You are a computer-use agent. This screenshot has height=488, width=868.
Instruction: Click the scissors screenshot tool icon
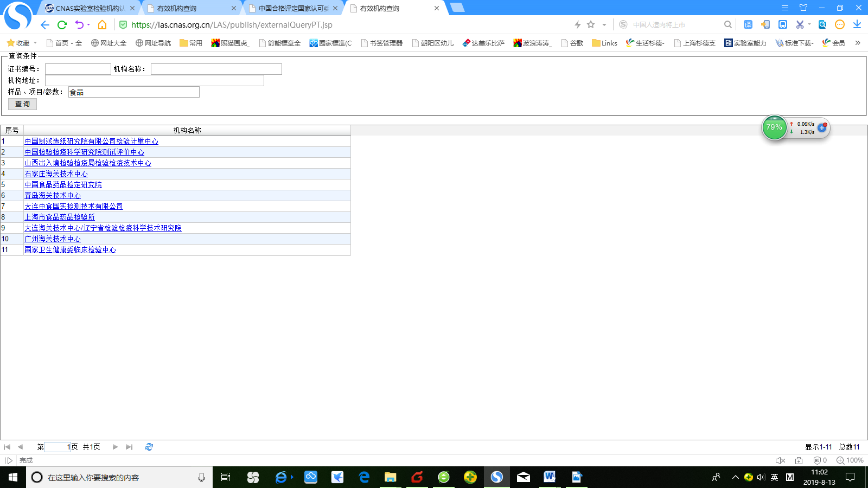pyautogui.click(x=800, y=24)
